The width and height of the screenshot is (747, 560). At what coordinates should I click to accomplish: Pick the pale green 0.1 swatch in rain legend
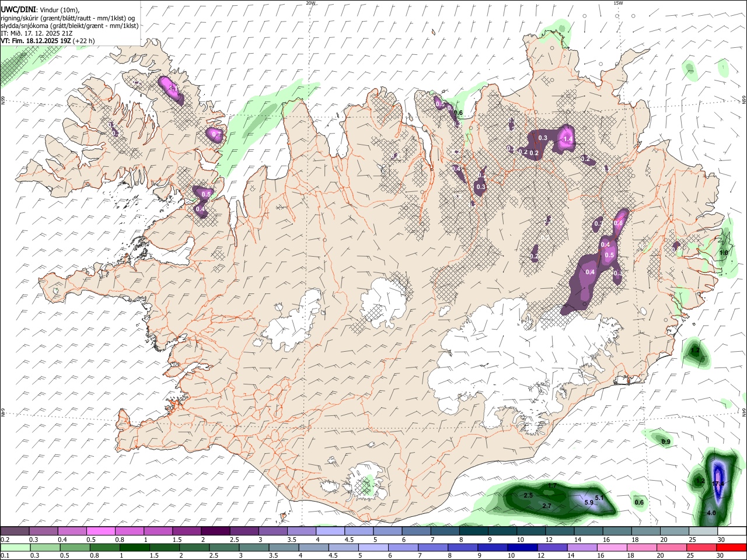16,547
